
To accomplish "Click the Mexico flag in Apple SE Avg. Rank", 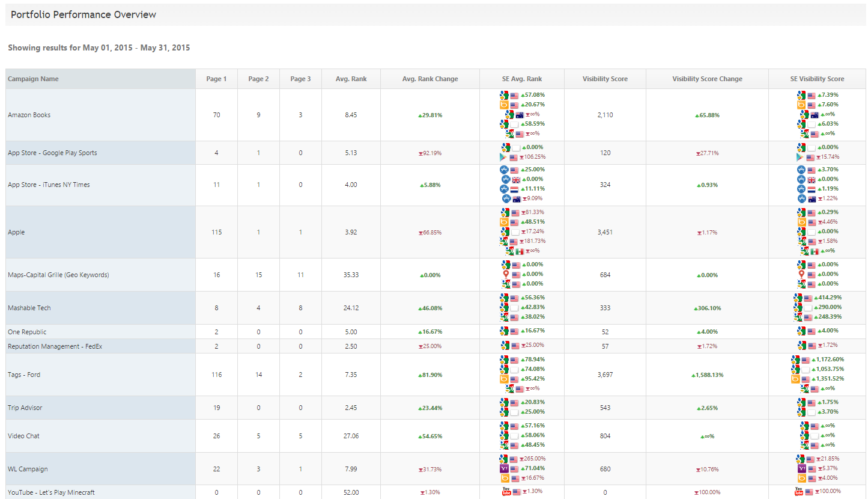I will 520,251.
